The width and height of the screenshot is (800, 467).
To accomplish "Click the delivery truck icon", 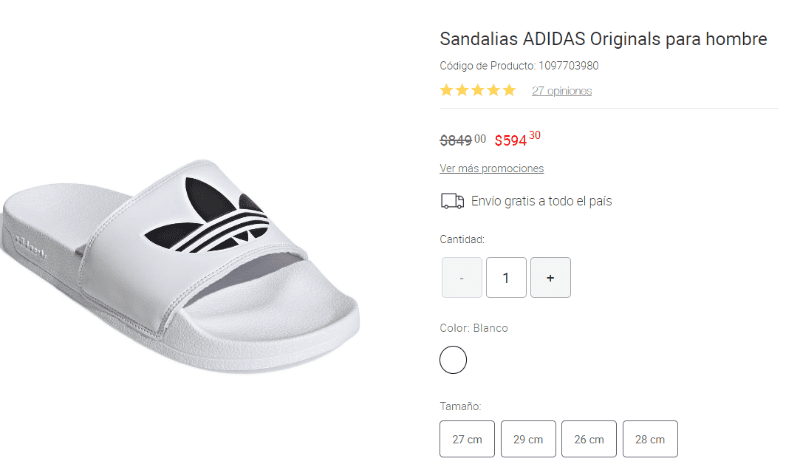I will click(x=452, y=201).
